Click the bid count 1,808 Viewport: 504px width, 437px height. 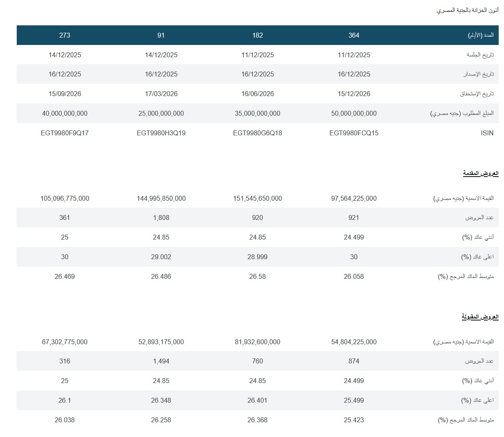click(161, 217)
